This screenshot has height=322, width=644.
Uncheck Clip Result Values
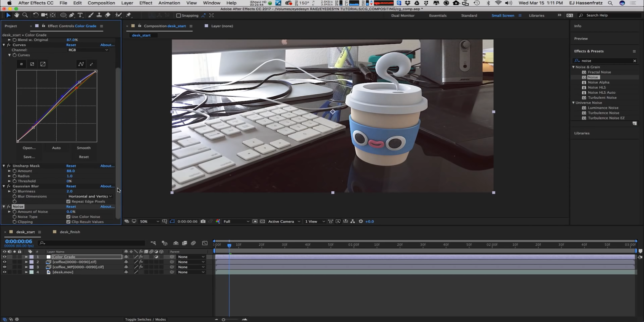pos(68,222)
